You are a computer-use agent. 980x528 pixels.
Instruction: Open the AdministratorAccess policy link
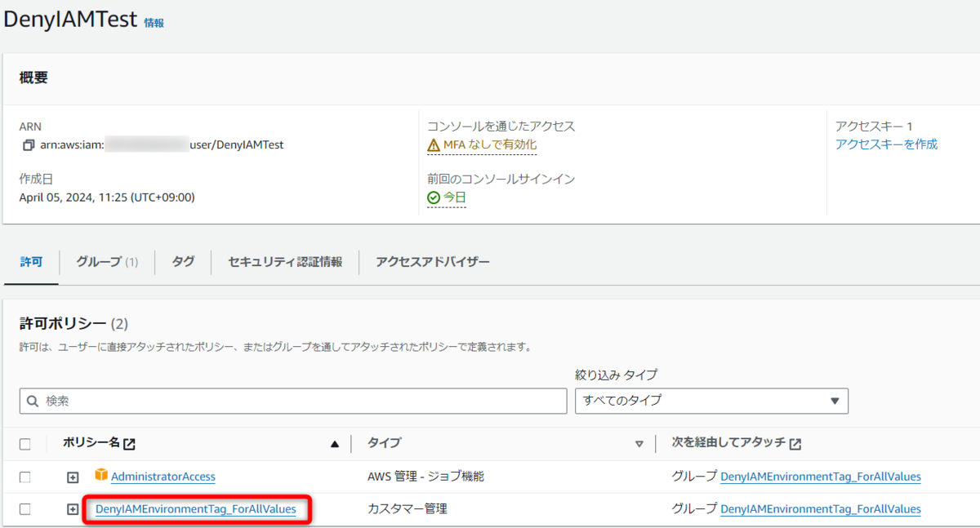pyautogui.click(x=163, y=477)
